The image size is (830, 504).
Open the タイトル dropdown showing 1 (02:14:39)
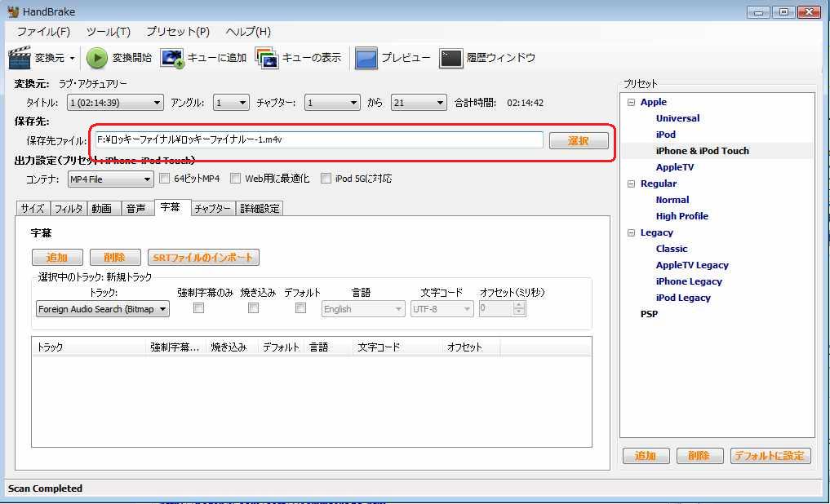tap(115, 103)
